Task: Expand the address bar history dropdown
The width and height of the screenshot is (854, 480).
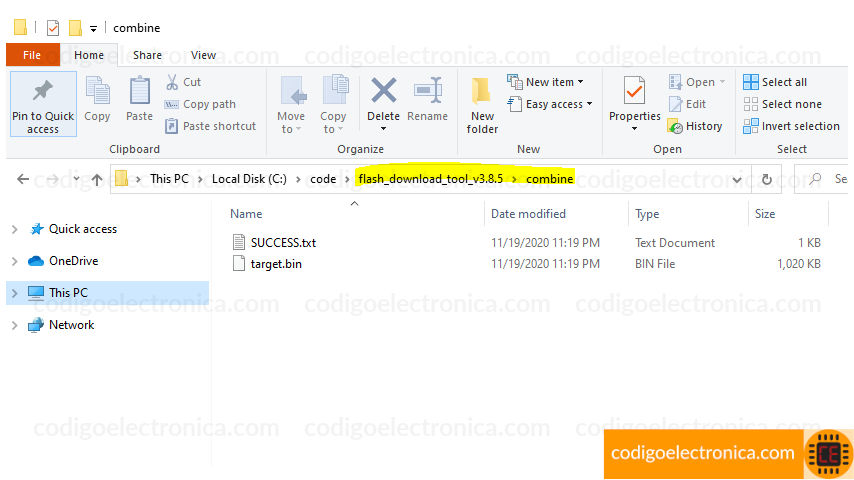Action: (737, 179)
